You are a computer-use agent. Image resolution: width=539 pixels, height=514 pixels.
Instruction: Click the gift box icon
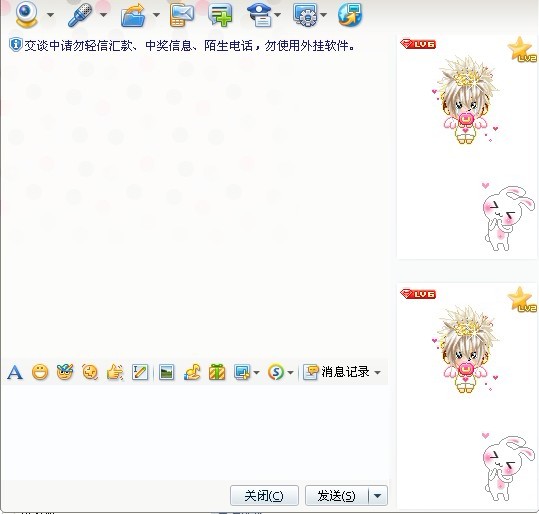pos(217,372)
